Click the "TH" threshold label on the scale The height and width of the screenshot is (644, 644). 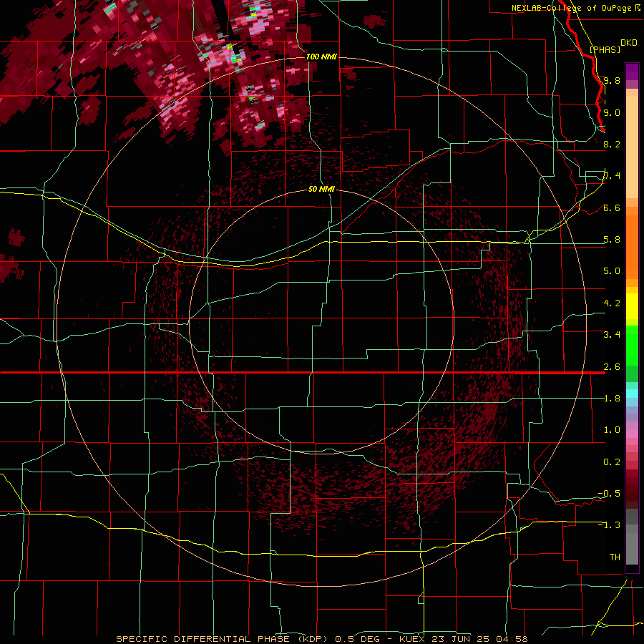point(615,557)
